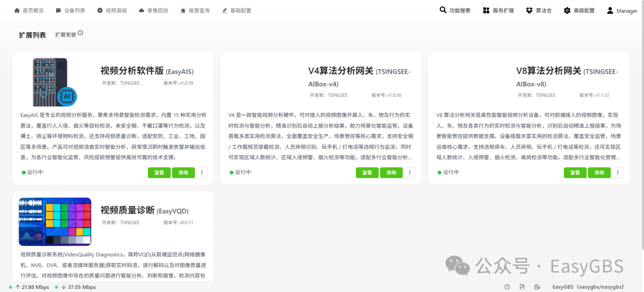The image size is (644, 292).
Task: Click 停用 on the V8算法分析网关 card
Action: click(x=599, y=173)
